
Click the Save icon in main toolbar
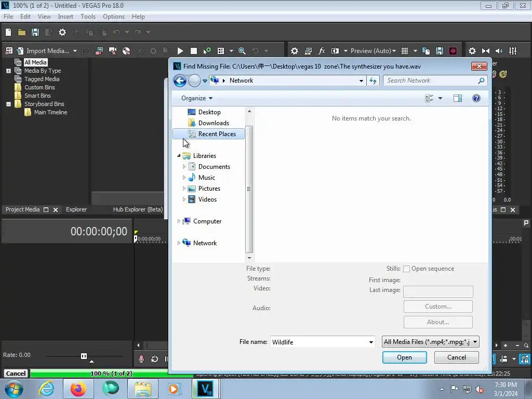(35, 32)
